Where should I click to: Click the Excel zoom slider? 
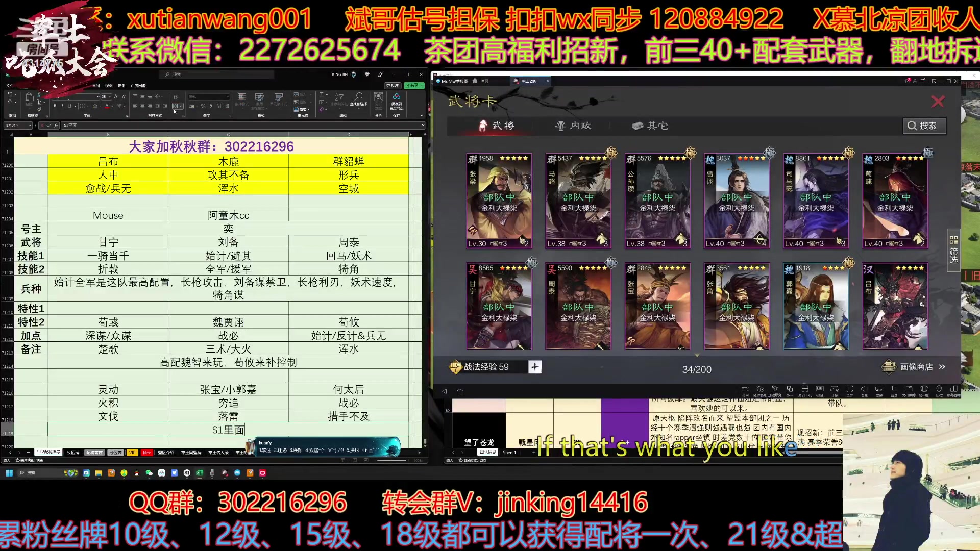coord(391,460)
